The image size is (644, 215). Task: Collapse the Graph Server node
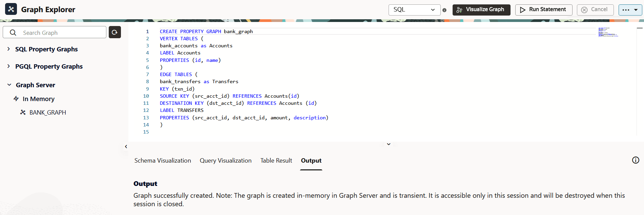pyautogui.click(x=9, y=85)
